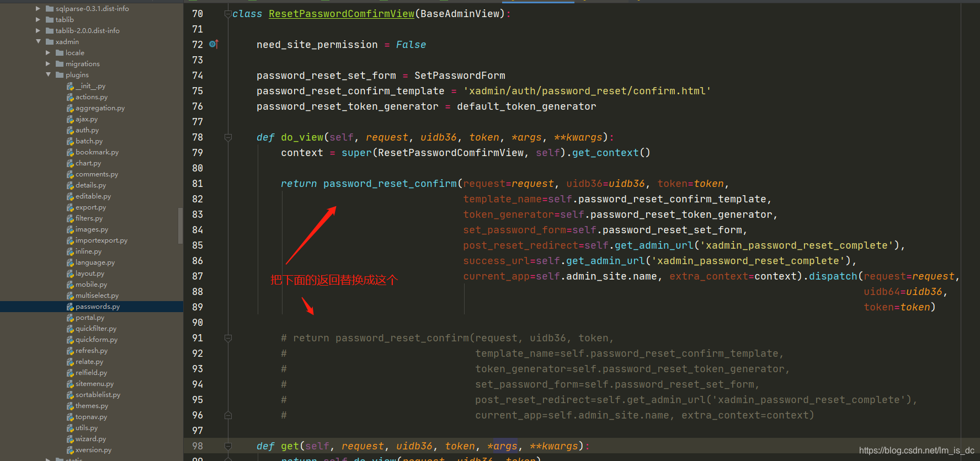Click default_token_generator on line 76
Screen dimensions: 980x461
tap(526, 106)
